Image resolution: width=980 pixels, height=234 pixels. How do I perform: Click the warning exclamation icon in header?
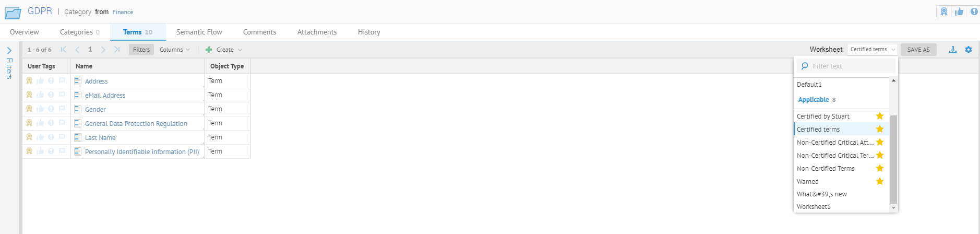pos(974,11)
